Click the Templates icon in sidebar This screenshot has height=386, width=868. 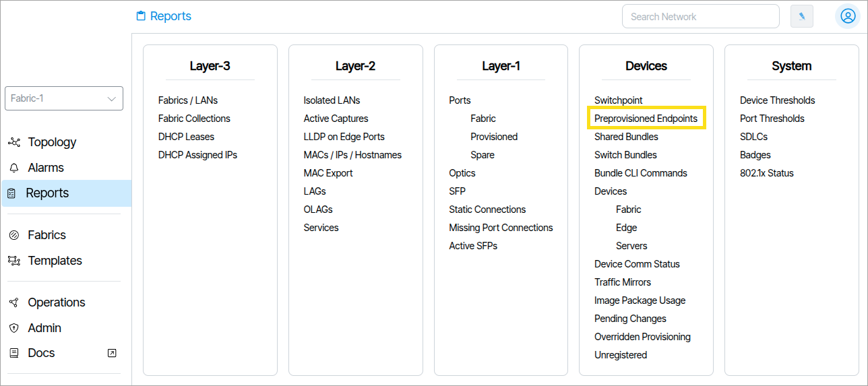pos(13,261)
